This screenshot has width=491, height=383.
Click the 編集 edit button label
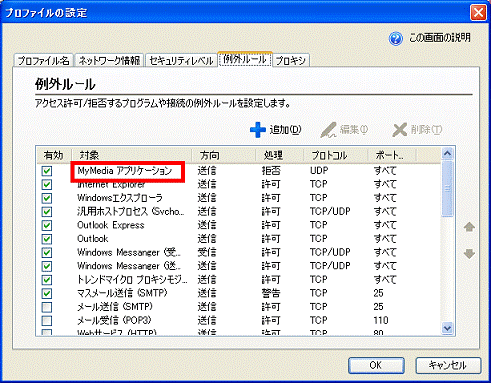(x=354, y=129)
